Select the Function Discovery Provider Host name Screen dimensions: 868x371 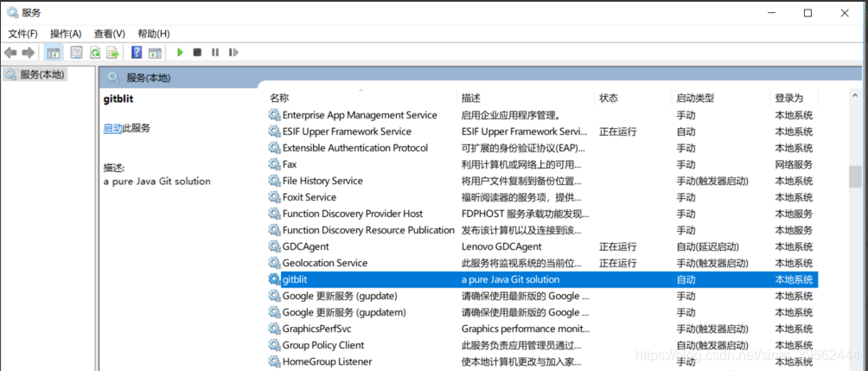click(x=353, y=214)
